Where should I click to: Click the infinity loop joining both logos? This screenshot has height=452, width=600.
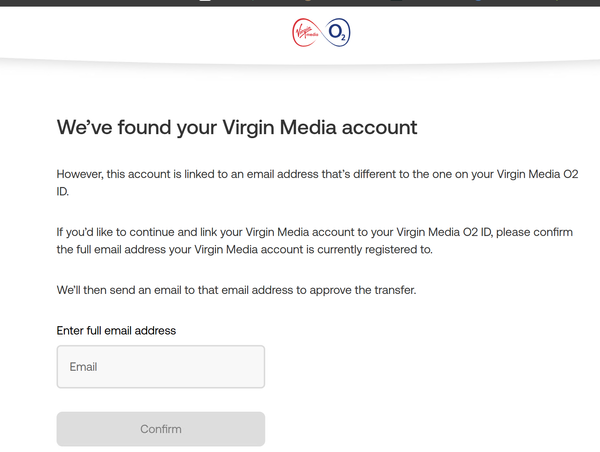point(321,33)
